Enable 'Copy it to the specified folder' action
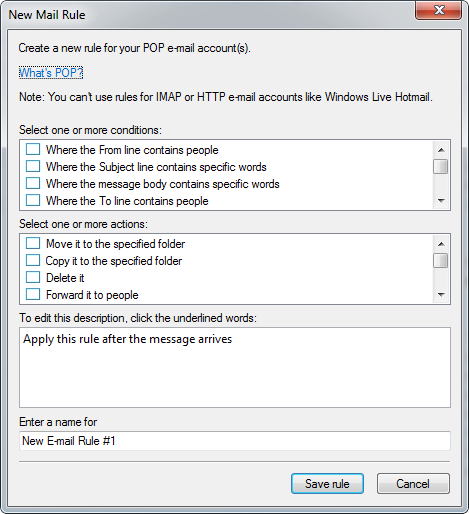 tap(33, 260)
